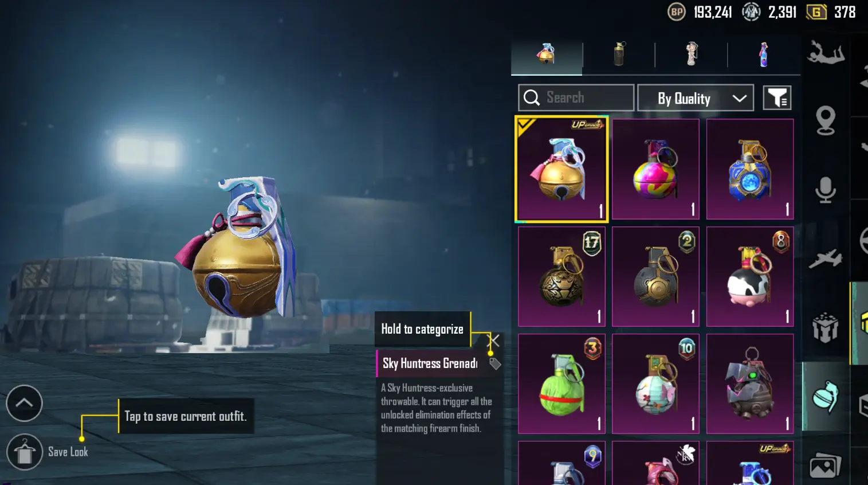Open the microphone category in sidebar

pyautogui.click(x=826, y=190)
